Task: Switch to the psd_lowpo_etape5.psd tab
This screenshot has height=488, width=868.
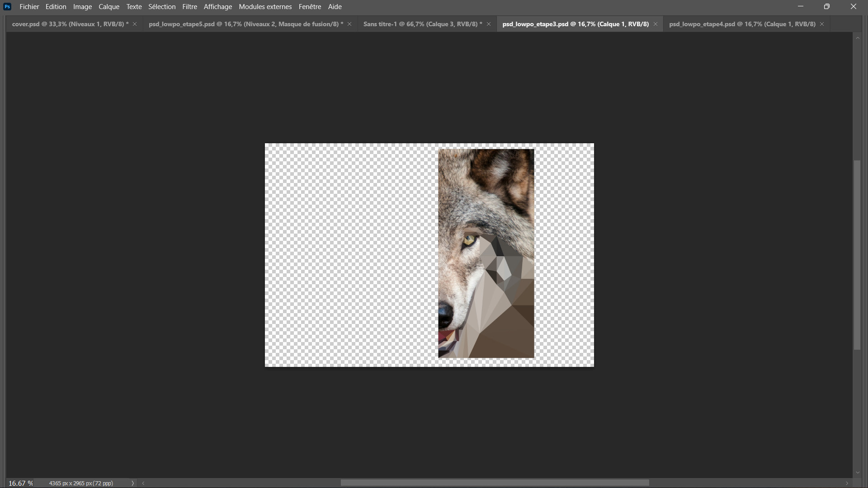Action: [246, 24]
